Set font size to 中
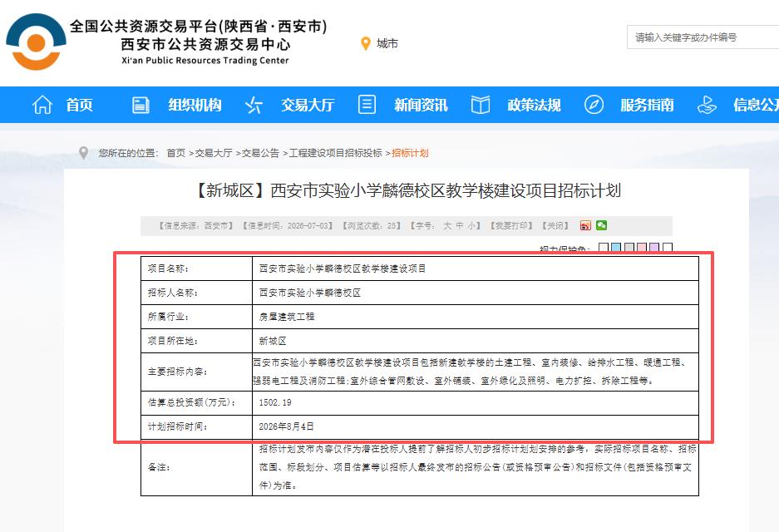 460,225
